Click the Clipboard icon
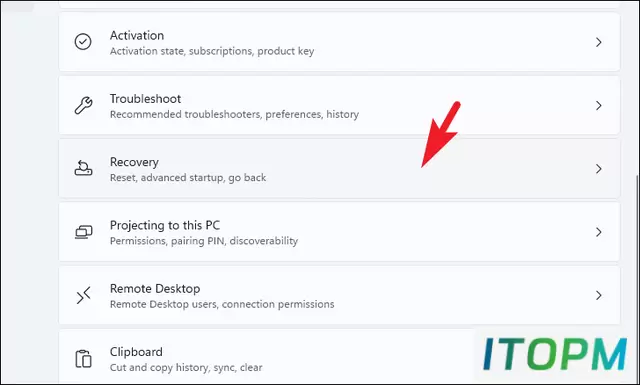640x385 pixels. tap(83, 358)
